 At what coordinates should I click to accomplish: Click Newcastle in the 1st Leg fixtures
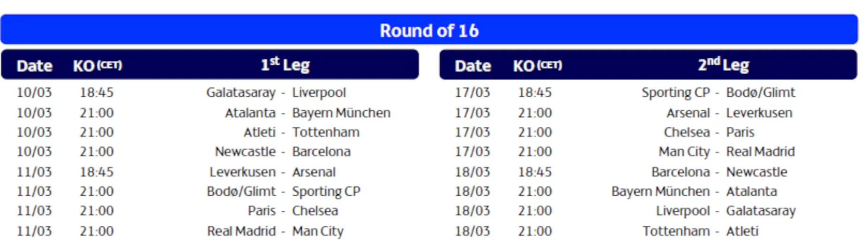(245, 152)
